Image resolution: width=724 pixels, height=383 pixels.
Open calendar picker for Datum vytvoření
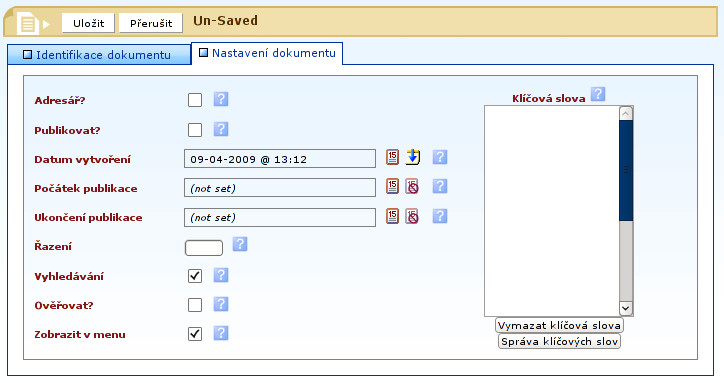tap(392, 157)
